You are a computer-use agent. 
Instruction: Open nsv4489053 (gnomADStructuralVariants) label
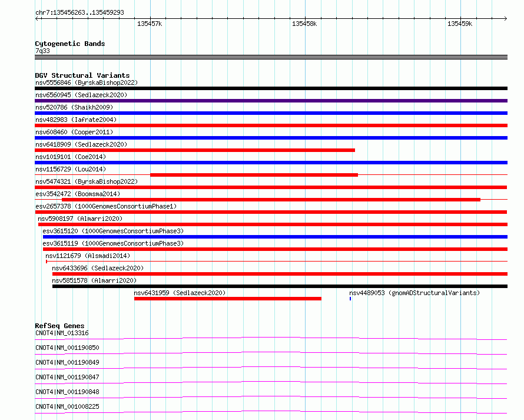414,293
